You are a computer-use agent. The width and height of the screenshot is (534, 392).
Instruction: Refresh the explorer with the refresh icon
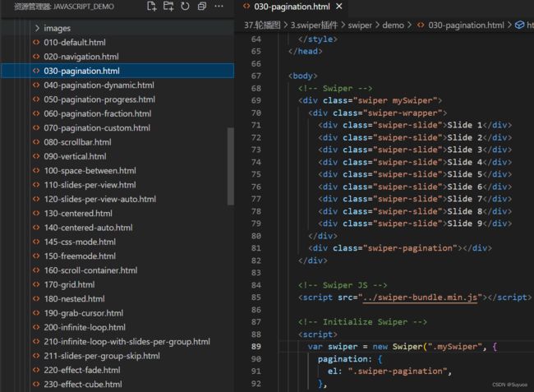(185, 6)
